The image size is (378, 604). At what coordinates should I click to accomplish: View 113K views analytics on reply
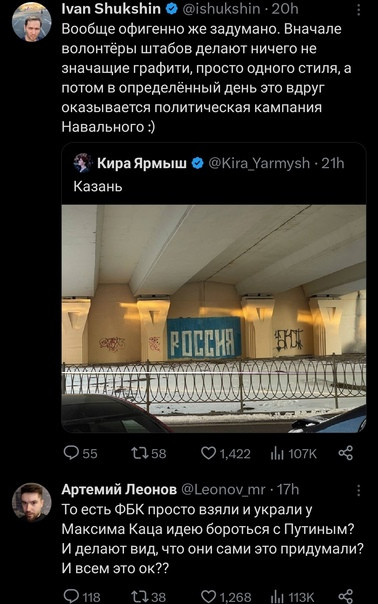tap(292, 596)
